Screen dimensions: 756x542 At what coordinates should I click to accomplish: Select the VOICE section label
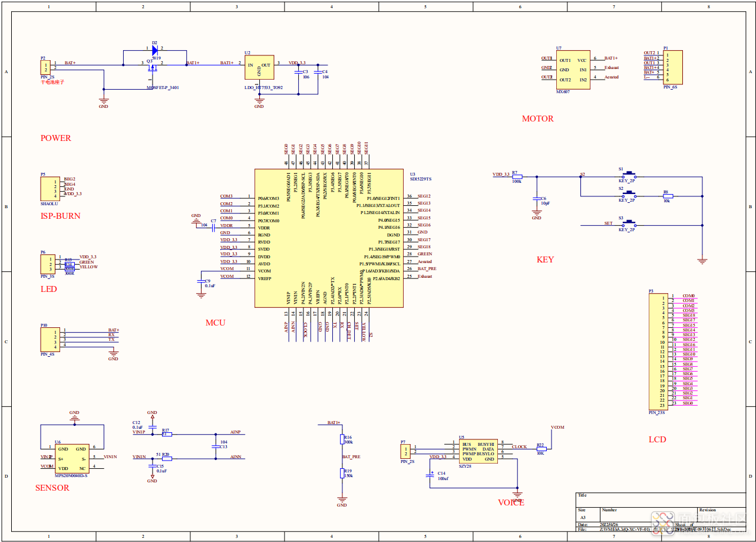tap(511, 502)
